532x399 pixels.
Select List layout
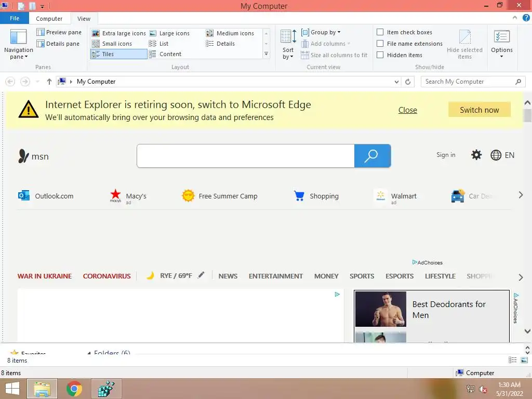159,44
